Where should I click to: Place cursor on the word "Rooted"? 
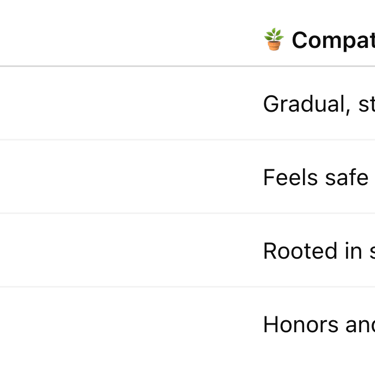[301, 251]
